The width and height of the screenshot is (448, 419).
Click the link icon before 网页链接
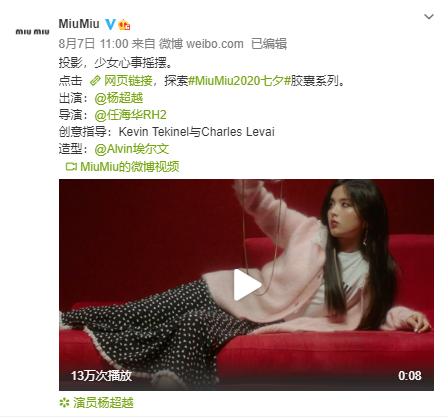coord(95,81)
